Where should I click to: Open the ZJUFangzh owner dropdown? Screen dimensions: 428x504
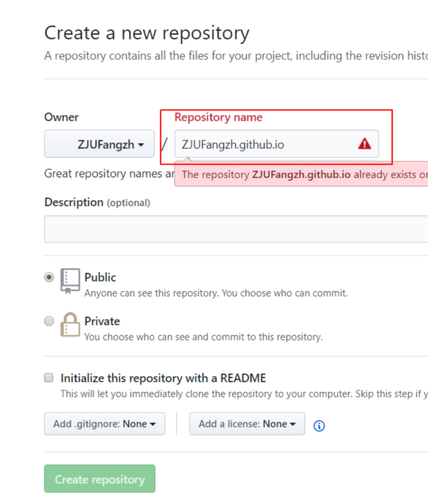coord(99,144)
